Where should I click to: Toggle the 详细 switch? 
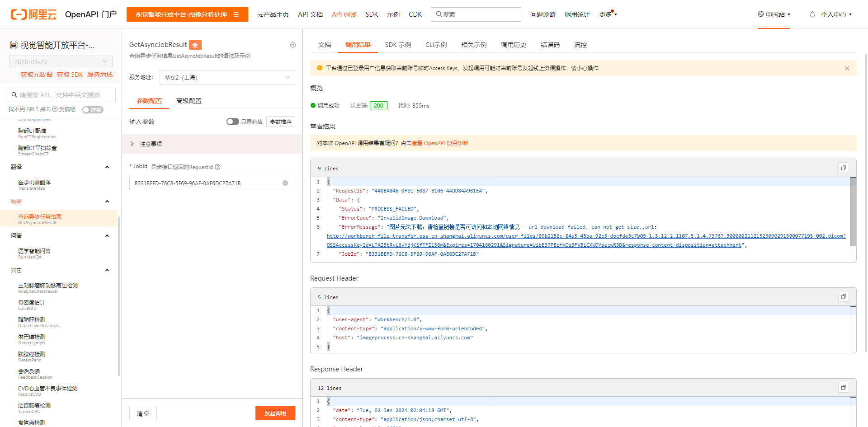93,110
